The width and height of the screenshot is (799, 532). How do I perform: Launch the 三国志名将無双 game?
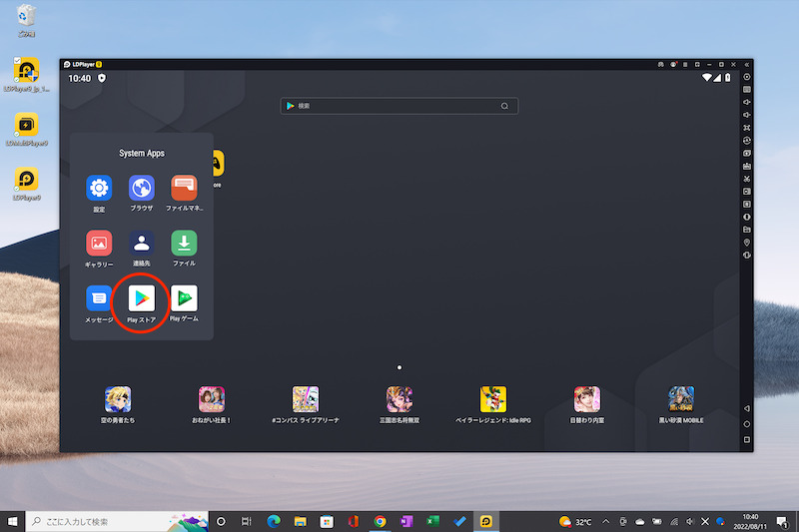tap(399, 399)
